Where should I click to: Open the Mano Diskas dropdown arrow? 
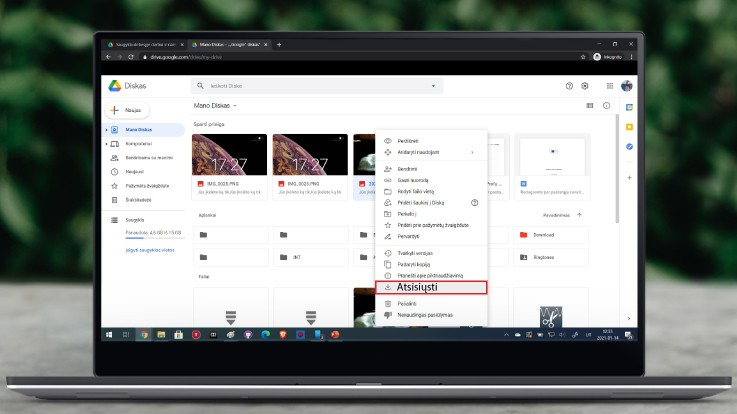[x=235, y=105]
